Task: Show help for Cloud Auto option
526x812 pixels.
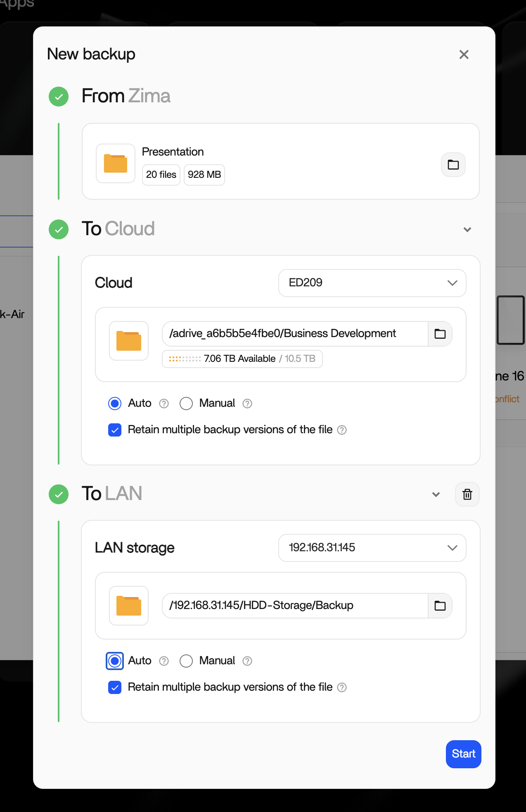Action: coord(164,404)
